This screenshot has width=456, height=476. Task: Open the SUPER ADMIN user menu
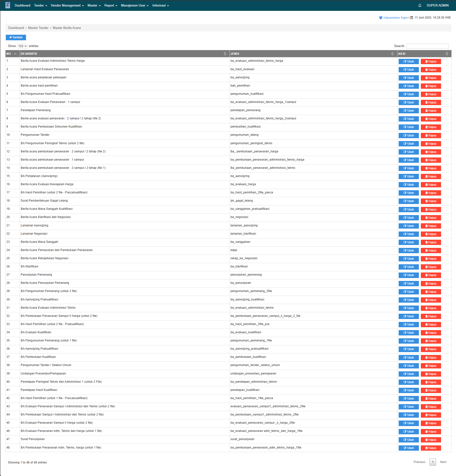[x=437, y=5]
